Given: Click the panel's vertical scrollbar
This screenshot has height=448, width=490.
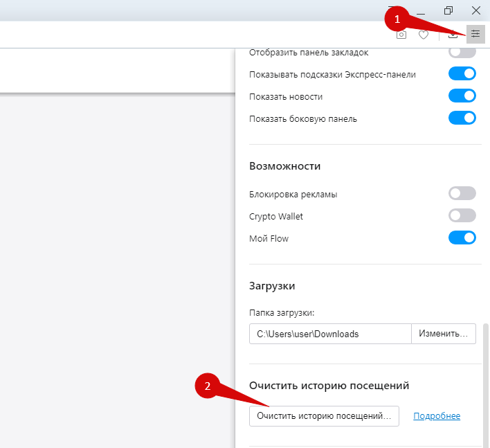Looking at the screenshot, I should click(485, 386).
